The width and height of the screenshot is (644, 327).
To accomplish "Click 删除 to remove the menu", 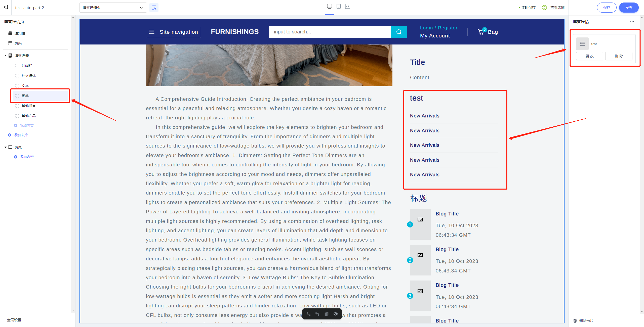I will pyautogui.click(x=619, y=56).
